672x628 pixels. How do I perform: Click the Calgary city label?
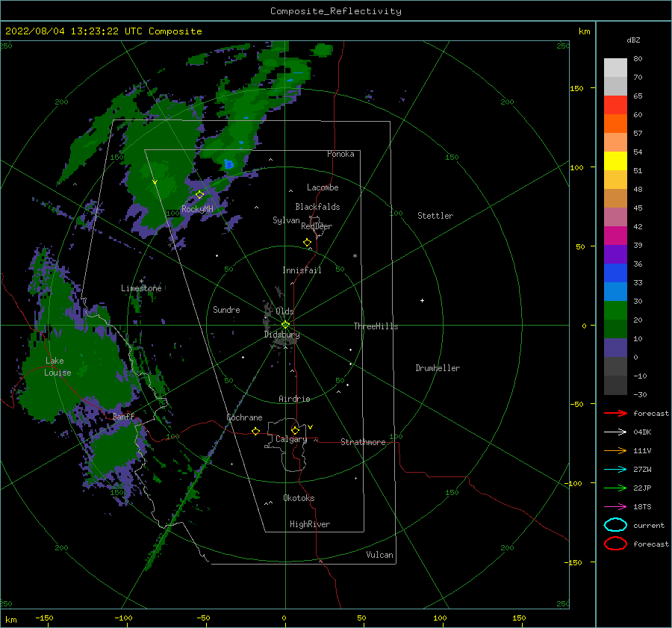pos(291,439)
